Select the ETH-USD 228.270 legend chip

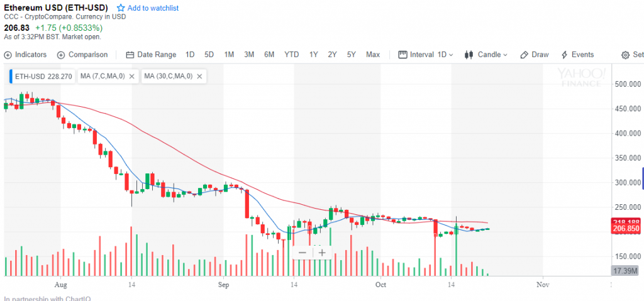click(42, 76)
